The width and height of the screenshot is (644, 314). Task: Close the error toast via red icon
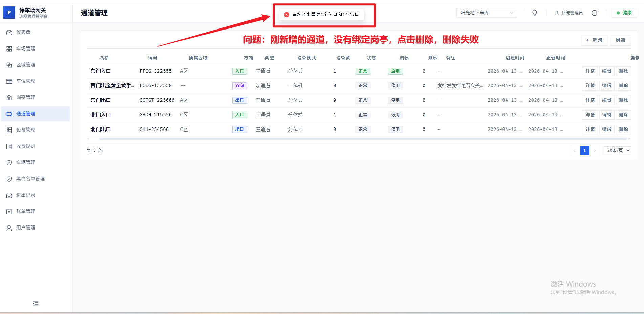pos(287,15)
